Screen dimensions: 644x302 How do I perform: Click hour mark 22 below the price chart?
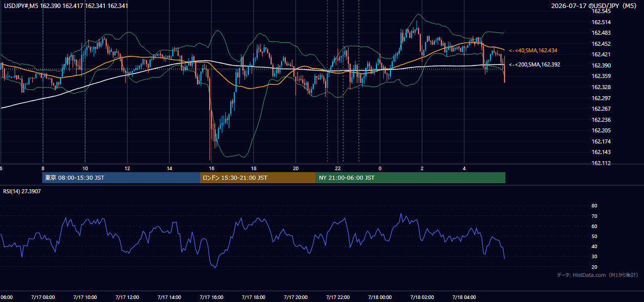pyautogui.click(x=338, y=169)
